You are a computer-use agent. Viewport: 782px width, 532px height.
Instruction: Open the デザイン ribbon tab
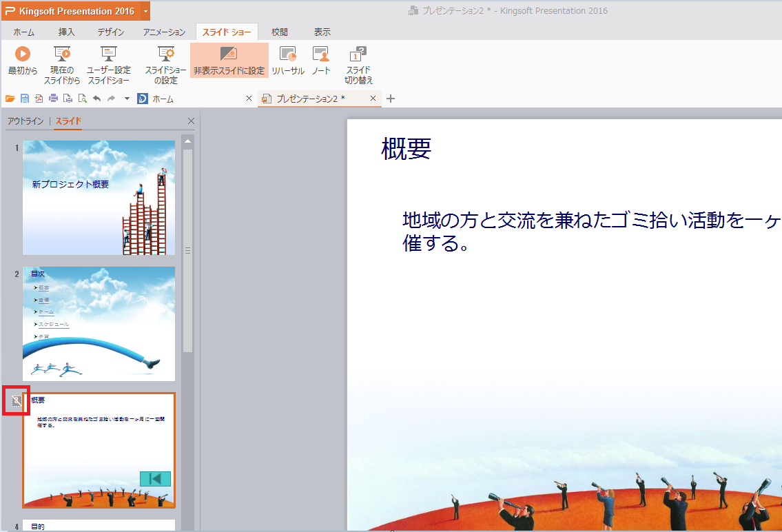(x=111, y=32)
